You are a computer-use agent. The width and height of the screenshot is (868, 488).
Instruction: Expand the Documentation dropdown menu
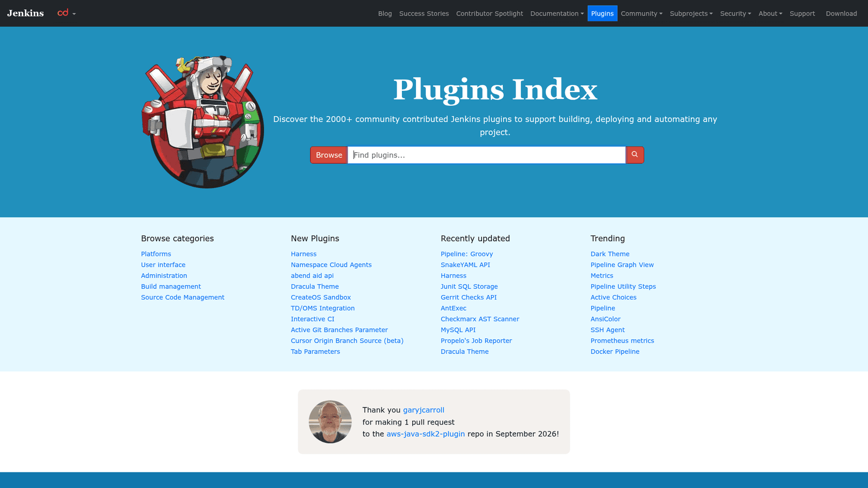click(x=557, y=13)
